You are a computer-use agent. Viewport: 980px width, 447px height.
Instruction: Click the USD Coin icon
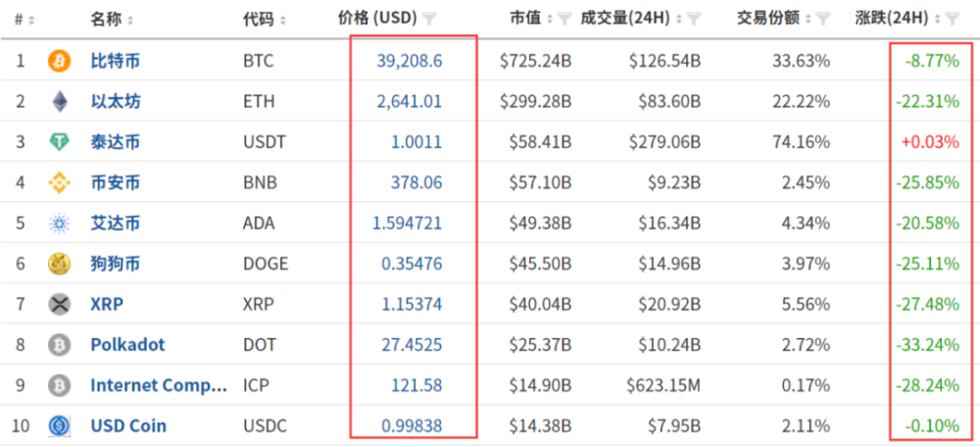(x=60, y=425)
